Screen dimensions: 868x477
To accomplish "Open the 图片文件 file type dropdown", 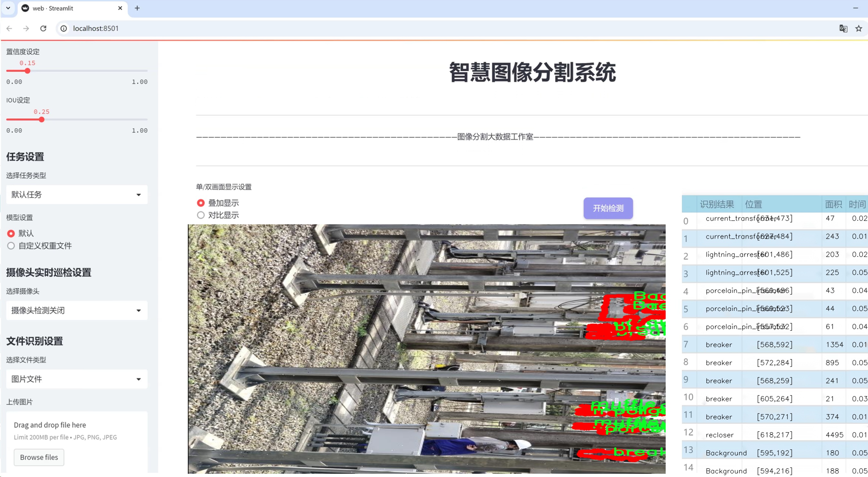I will 77,379.
